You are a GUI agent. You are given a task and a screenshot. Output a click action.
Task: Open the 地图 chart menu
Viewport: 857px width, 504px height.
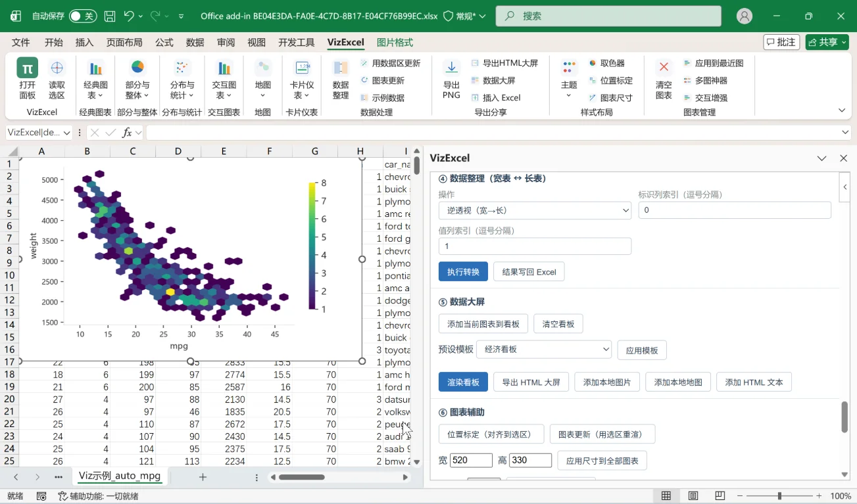pyautogui.click(x=263, y=78)
